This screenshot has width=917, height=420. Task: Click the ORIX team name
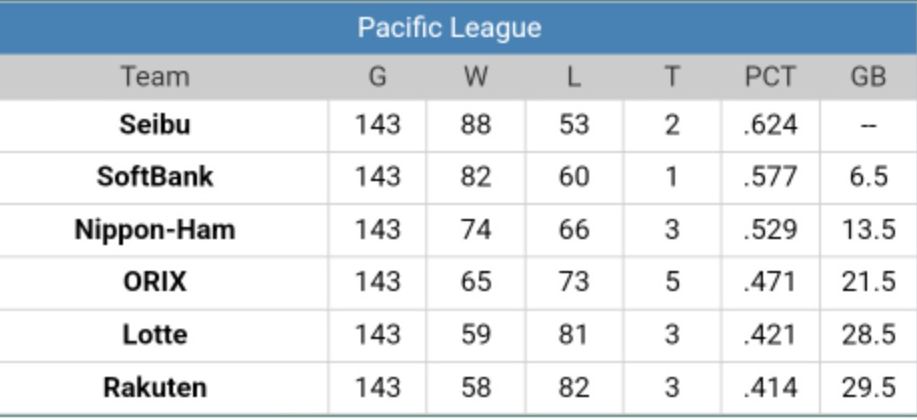point(154,282)
